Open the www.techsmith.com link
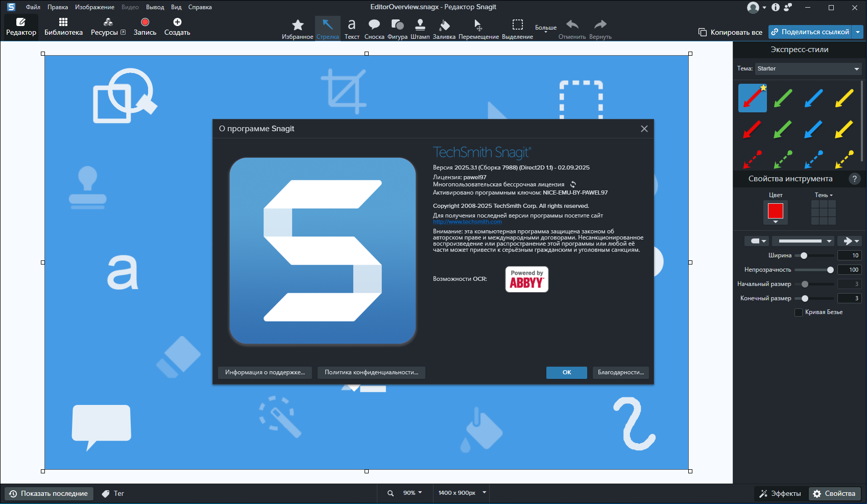 (467, 222)
